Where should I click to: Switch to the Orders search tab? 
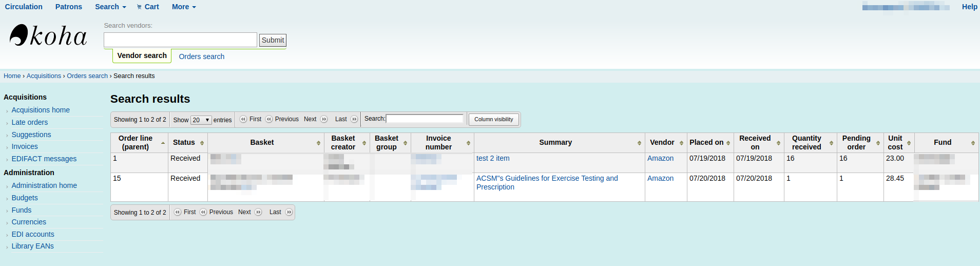[x=201, y=56]
